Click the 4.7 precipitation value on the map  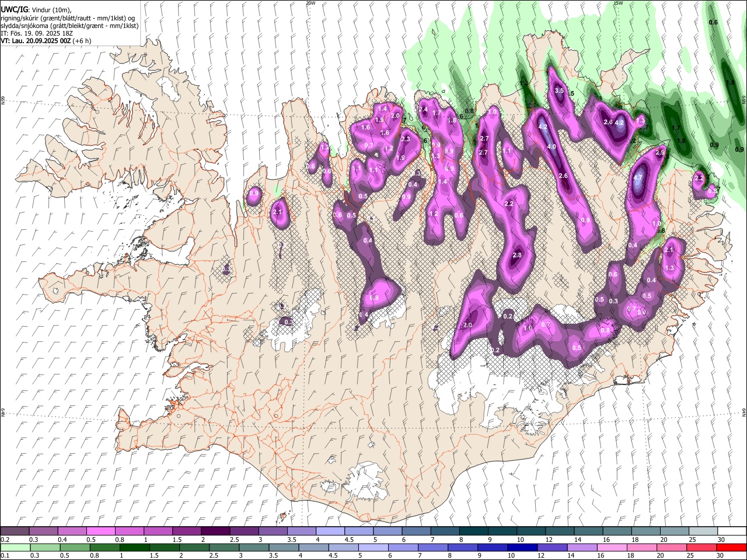[637, 178]
